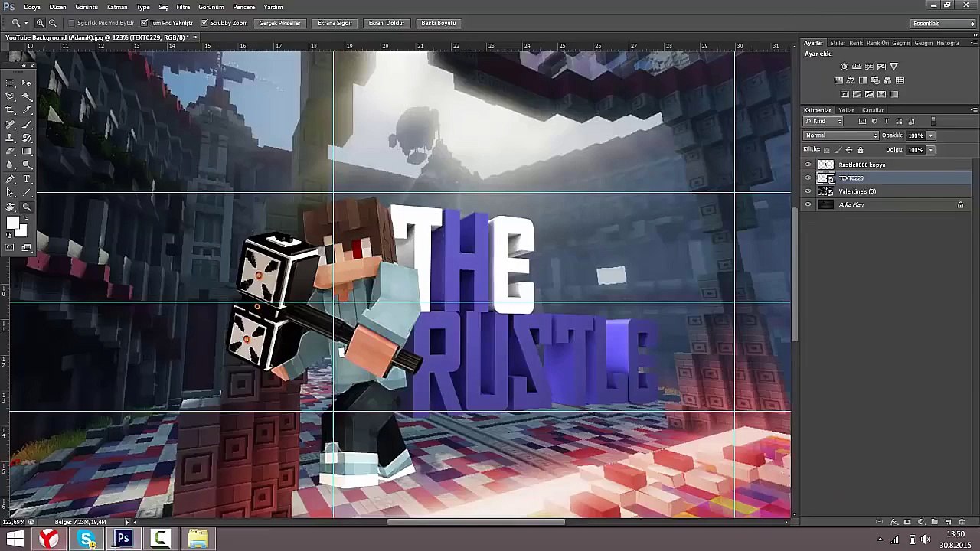980x551 pixels.
Task: Filter layers by type (T icon)
Action: pos(887,122)
